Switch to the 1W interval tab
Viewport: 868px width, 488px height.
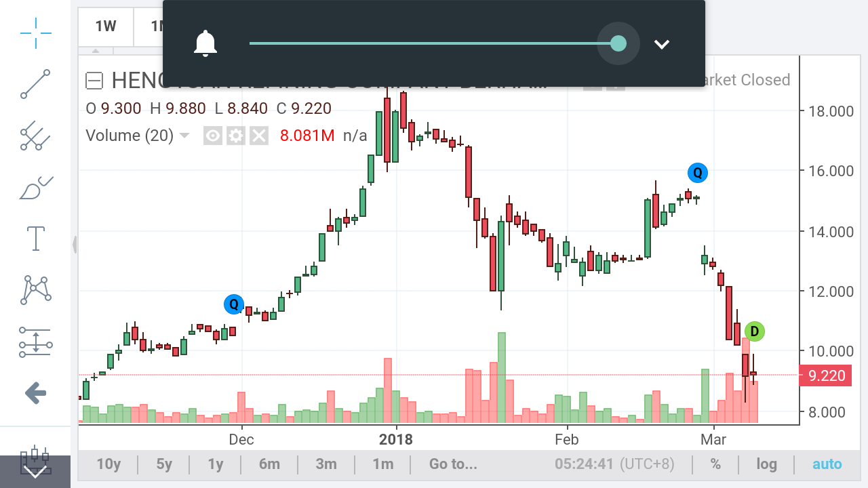pos(106,26)
